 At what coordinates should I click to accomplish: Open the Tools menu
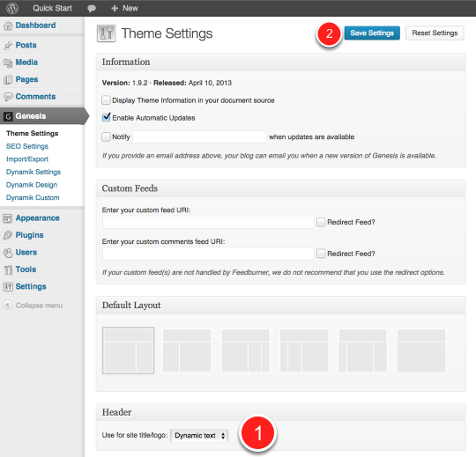tap(26, 269)
